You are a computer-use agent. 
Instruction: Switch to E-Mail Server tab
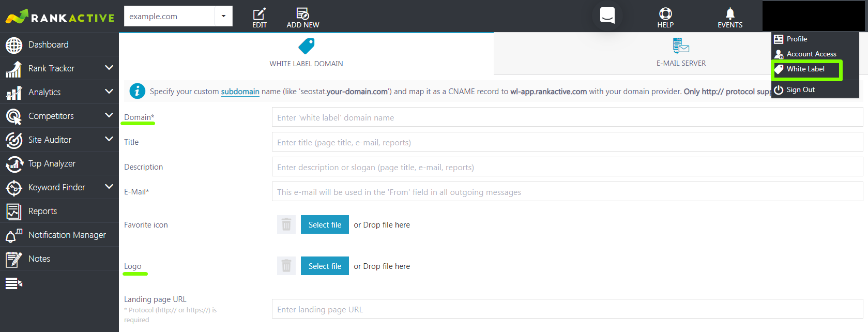681,53
